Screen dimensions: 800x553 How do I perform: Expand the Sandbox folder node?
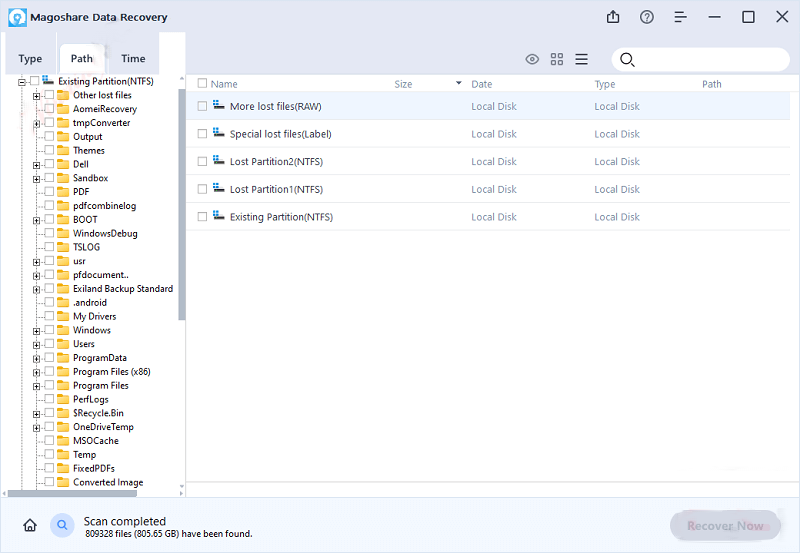point(36,179)
